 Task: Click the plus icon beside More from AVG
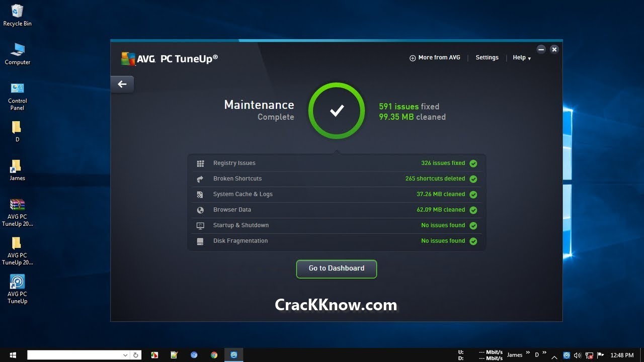413,58
